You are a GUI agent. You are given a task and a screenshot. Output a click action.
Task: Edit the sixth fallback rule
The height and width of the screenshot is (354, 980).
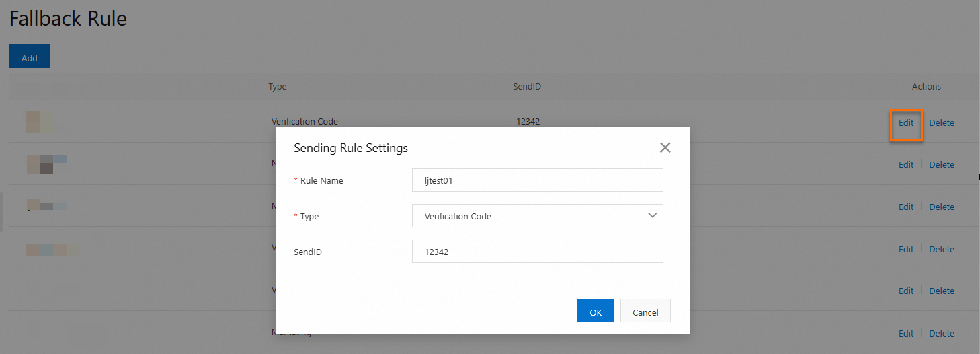(x=906, y=334)
